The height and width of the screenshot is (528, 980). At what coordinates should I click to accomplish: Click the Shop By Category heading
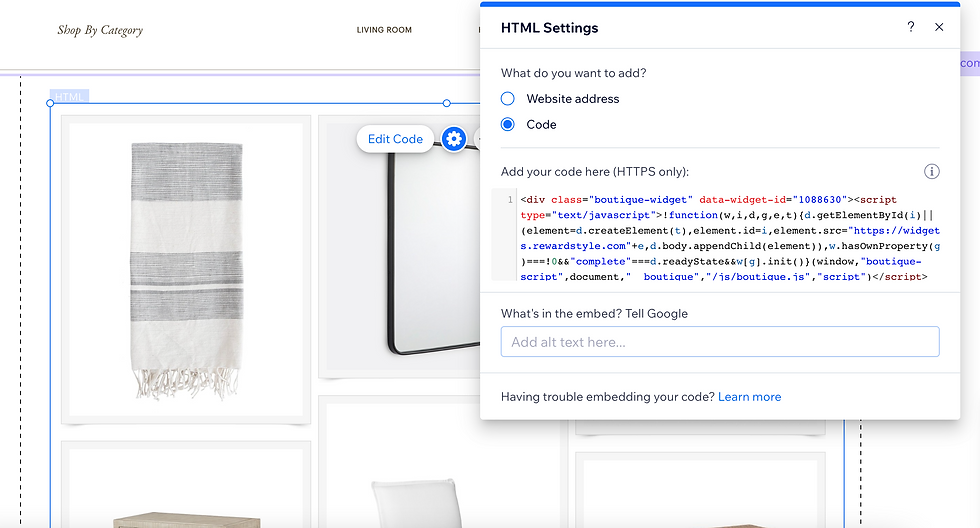100,30
